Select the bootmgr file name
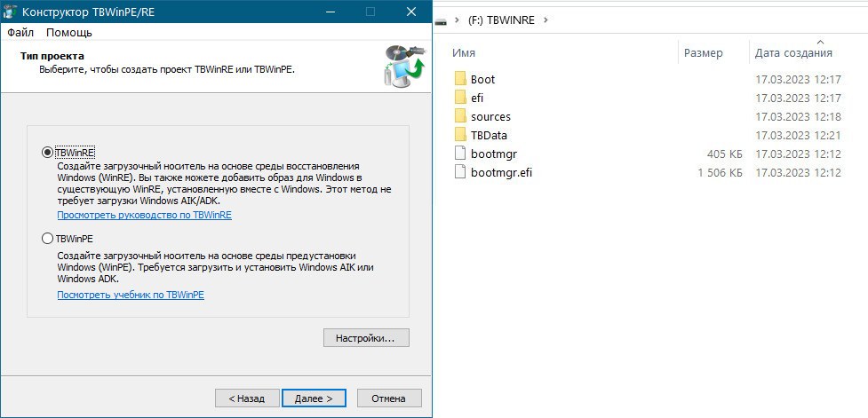Image resolution: width=868 pixels, height=418 pixels. [494, 154]
